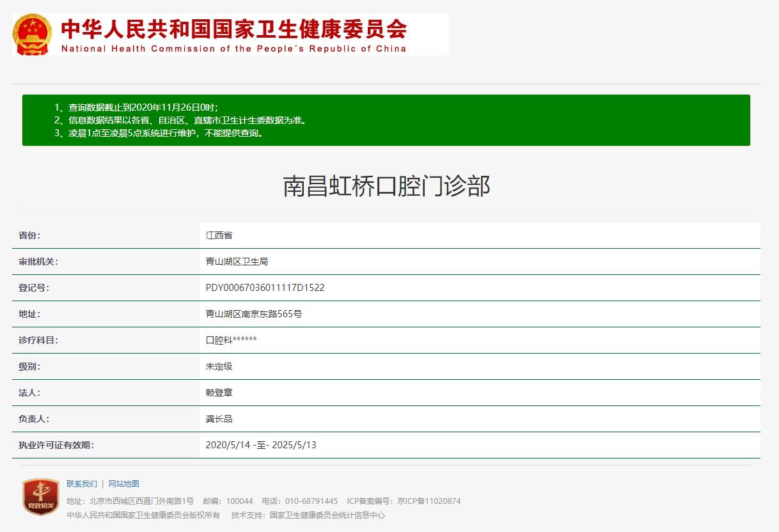This screenshot has width=779, height=532.
Task: Select the 诊疗科目 value 口腔科******
Action: point(230,340)
